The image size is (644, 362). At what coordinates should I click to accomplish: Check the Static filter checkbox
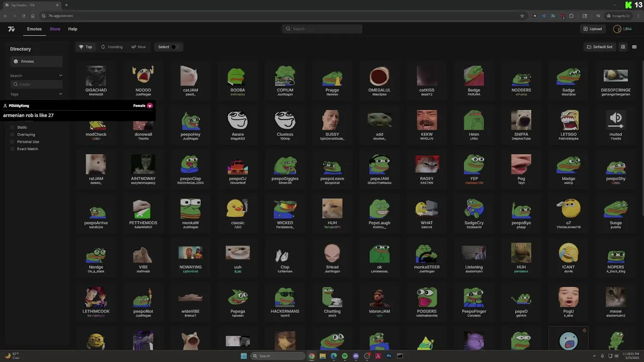tap(13, 127)
